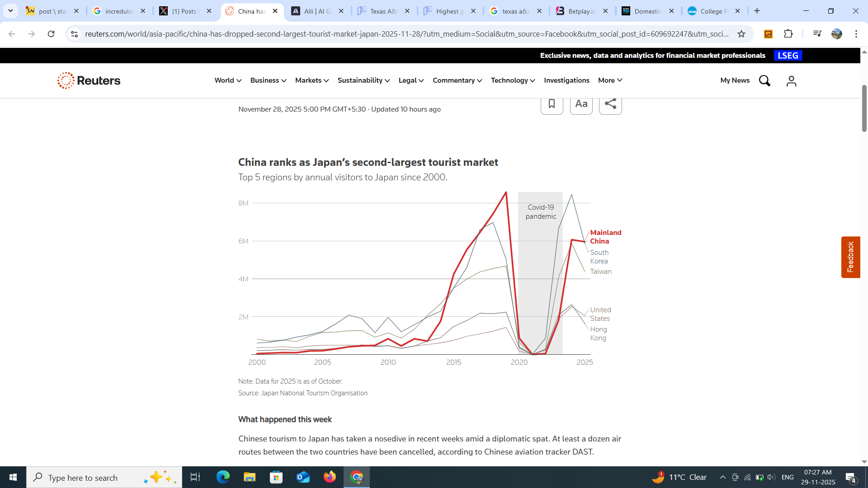
Task: Open the text size Aa control
Action: pos(581,104)
